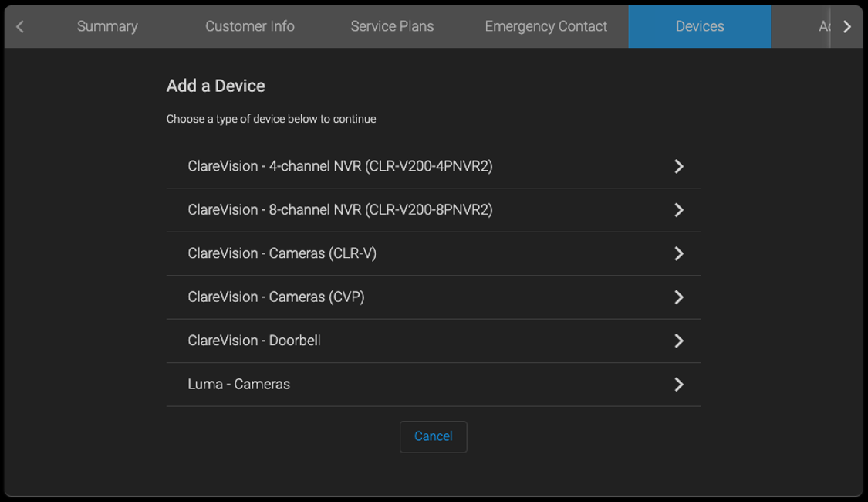Select the ClareVision 4-channel NVR chevron
The image size is (868, 502).
coord(678,165)
